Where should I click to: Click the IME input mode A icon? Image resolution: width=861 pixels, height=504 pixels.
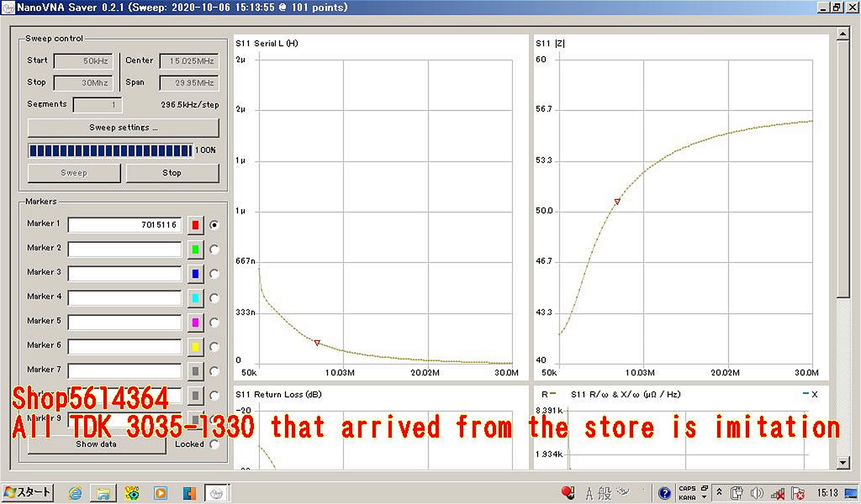coord(589,494)
